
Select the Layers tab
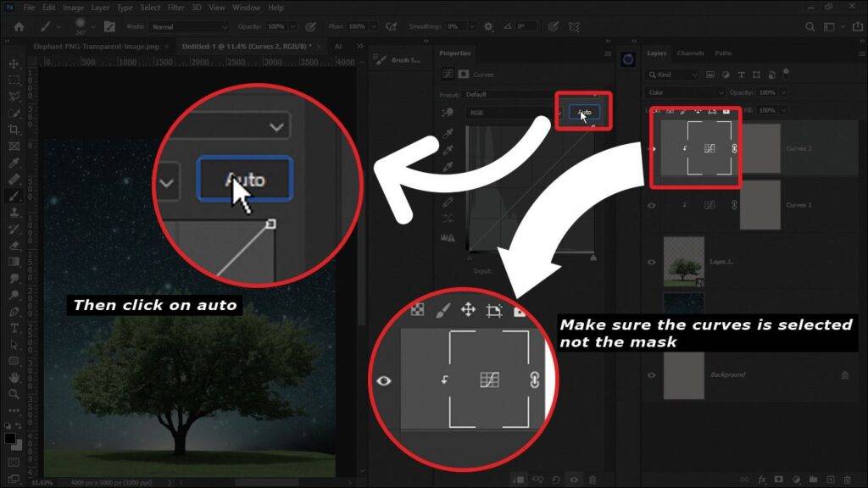[x=657, y=53]
